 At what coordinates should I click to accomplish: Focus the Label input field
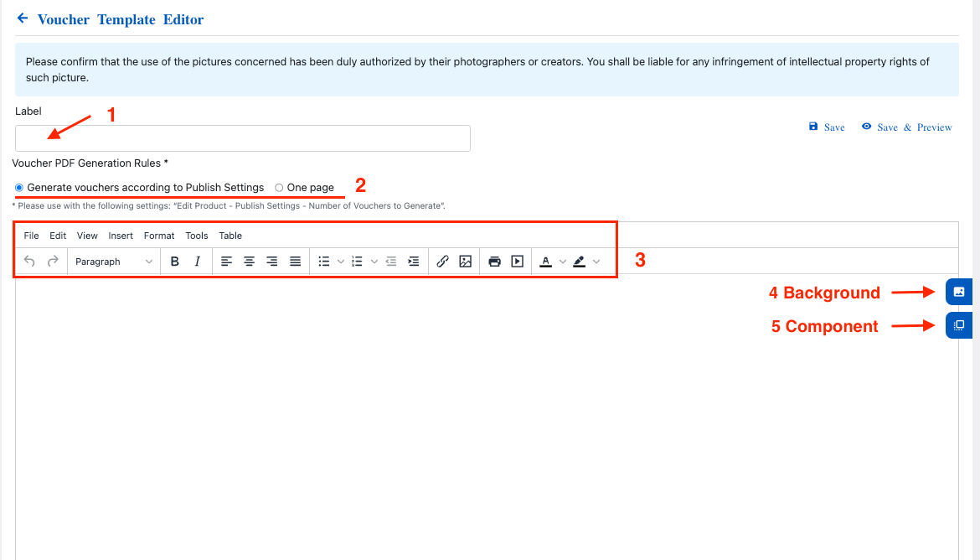coord(243,138)
